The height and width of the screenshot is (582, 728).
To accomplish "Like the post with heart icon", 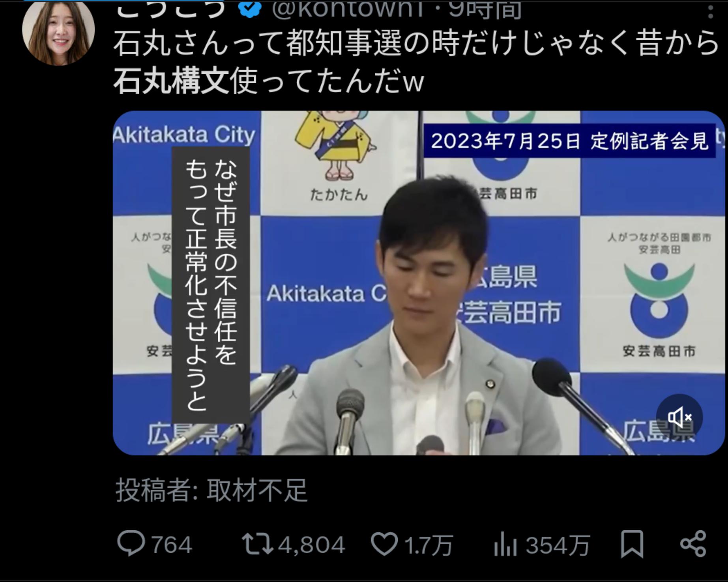I will (x=384, y=544).
